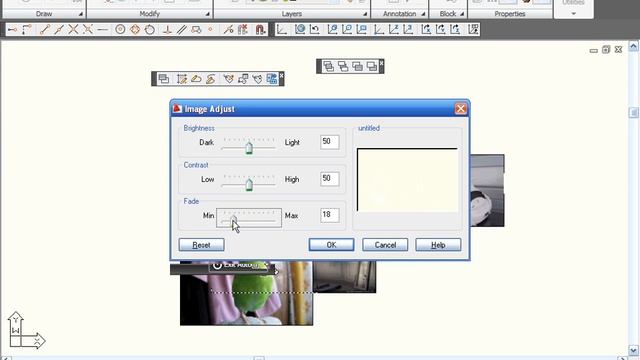Open the Utilities panel dropdown

pyautogui.click(x=573, y=13)
